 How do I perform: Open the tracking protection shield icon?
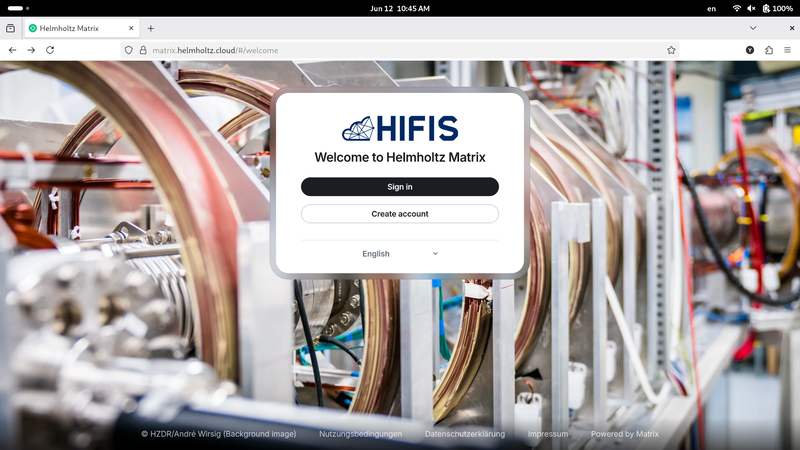pyautogui.click(x=129, y=50)
